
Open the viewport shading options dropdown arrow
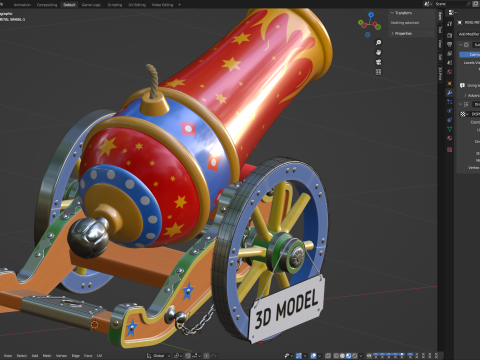[361, 356]
